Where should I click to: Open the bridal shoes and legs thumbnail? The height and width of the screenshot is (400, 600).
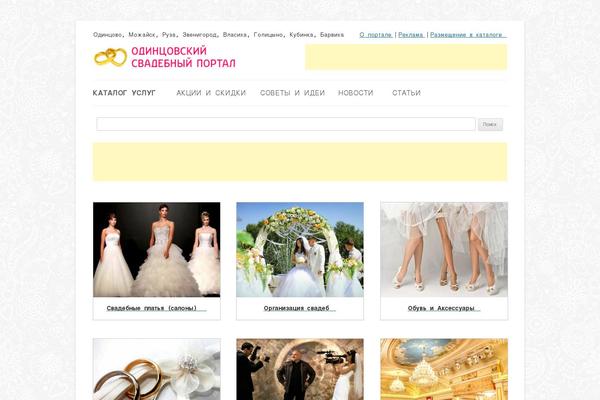click(444, 250)
